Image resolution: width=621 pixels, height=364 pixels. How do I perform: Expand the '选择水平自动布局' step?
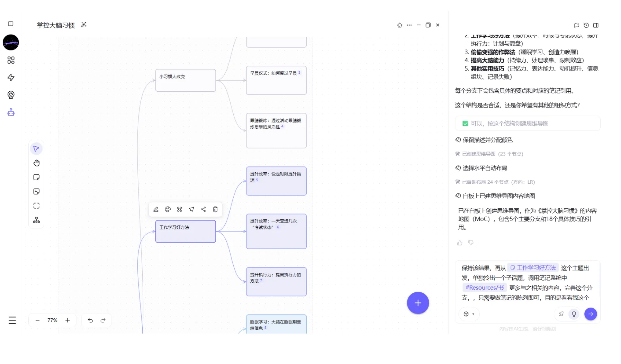tap(485, 168)
